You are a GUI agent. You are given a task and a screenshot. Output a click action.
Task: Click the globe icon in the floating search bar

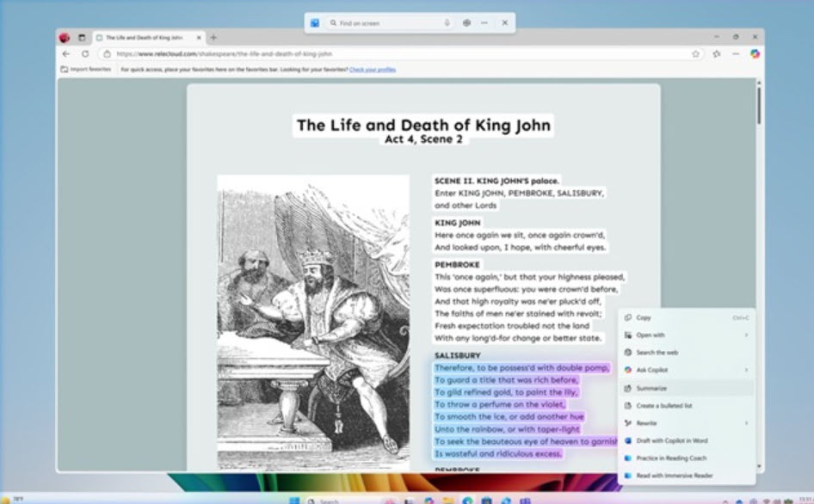tap(466, 23)
